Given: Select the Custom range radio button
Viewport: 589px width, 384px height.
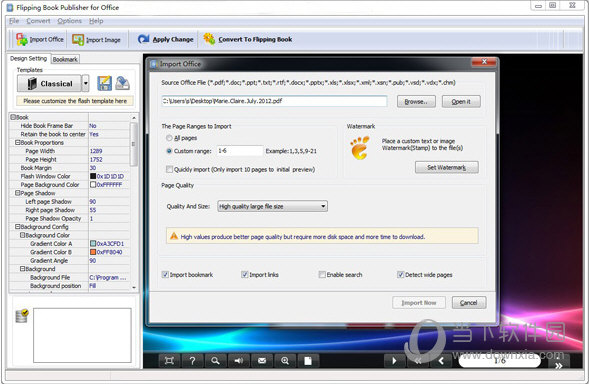Looking at the screenshot, I should coord(169,151).
